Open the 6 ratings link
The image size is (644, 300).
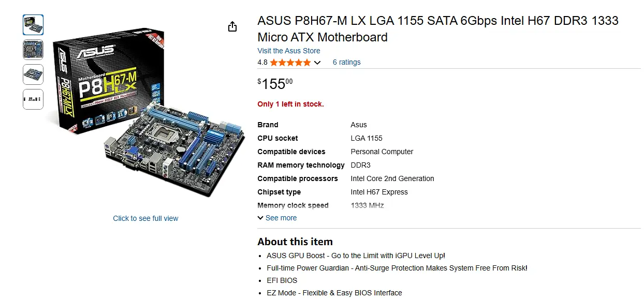pos(346,62)
